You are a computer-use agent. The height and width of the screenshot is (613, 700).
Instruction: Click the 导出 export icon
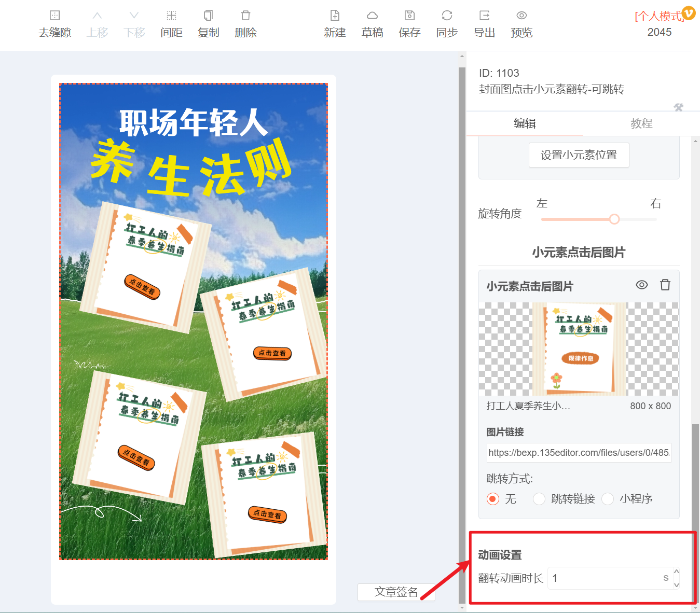click(484, 16)
